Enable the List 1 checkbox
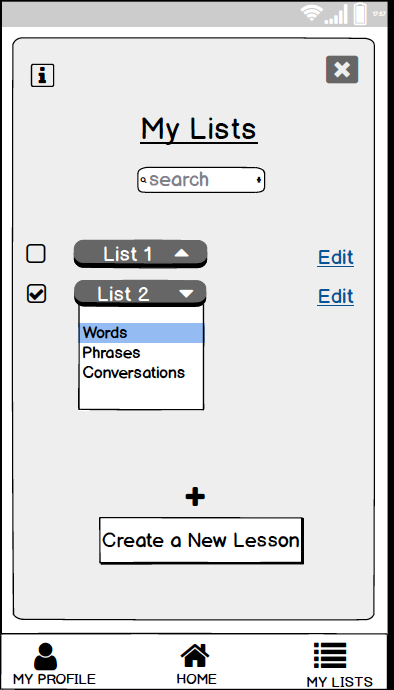394x690 pixels. [x=36, y=254]
